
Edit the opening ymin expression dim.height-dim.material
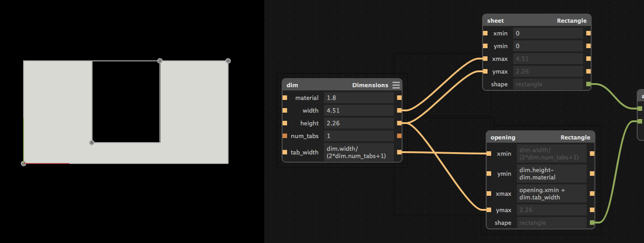[x=552, y=174]
